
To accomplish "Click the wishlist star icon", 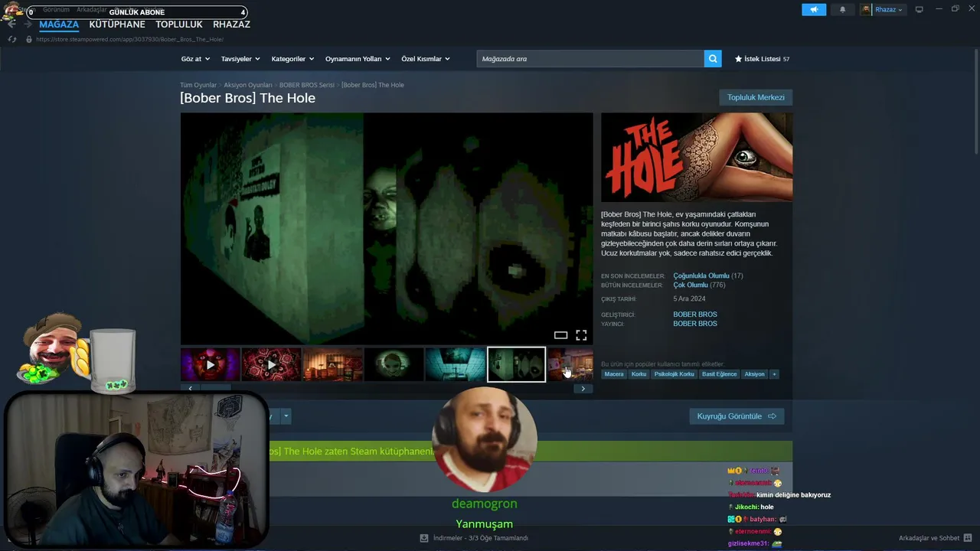I will click(x=738, y=59).
